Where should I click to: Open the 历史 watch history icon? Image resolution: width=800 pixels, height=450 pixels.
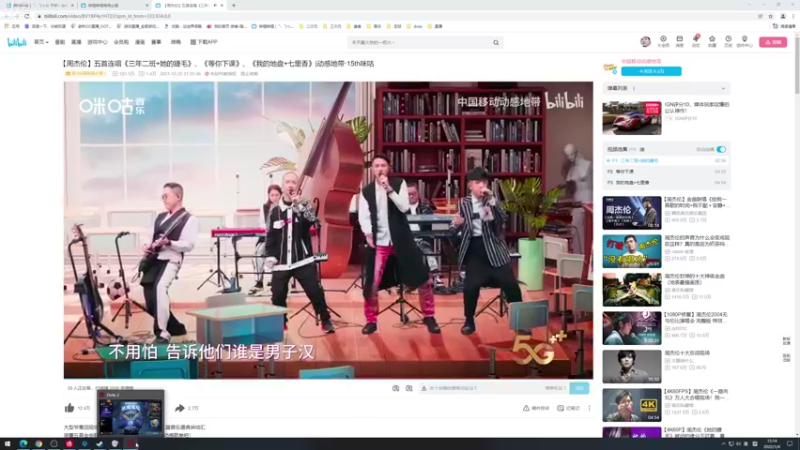pos(728,41)
